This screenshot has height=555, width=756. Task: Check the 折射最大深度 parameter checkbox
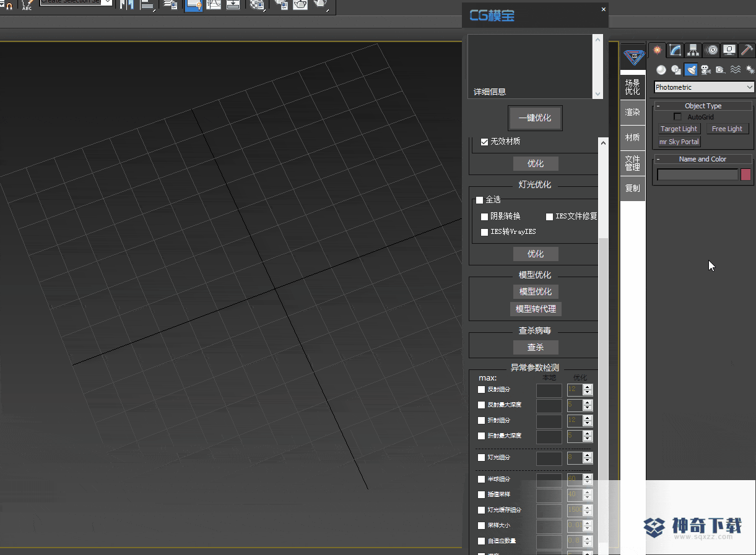[482, 436]
